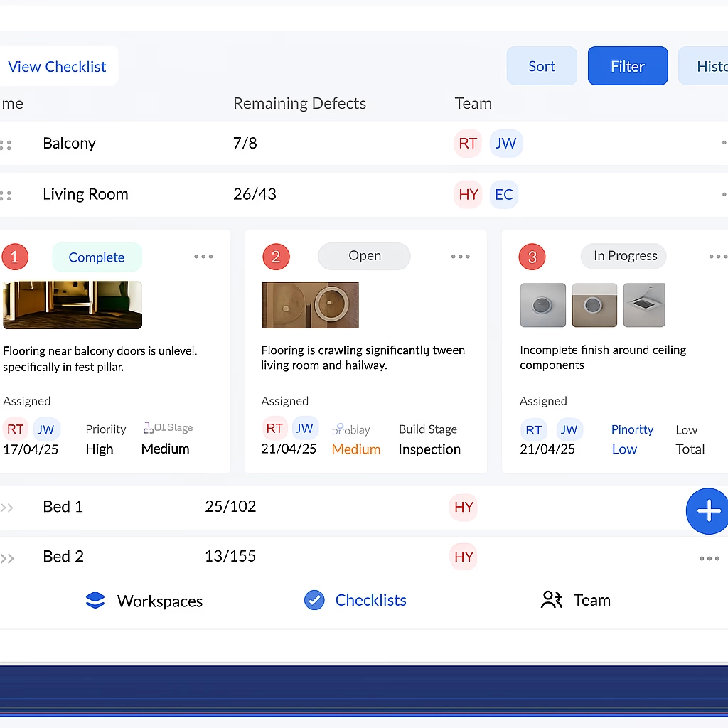Click the drag handle beside Living Room
The image size is (728, 728).
(x=6, y=196)
